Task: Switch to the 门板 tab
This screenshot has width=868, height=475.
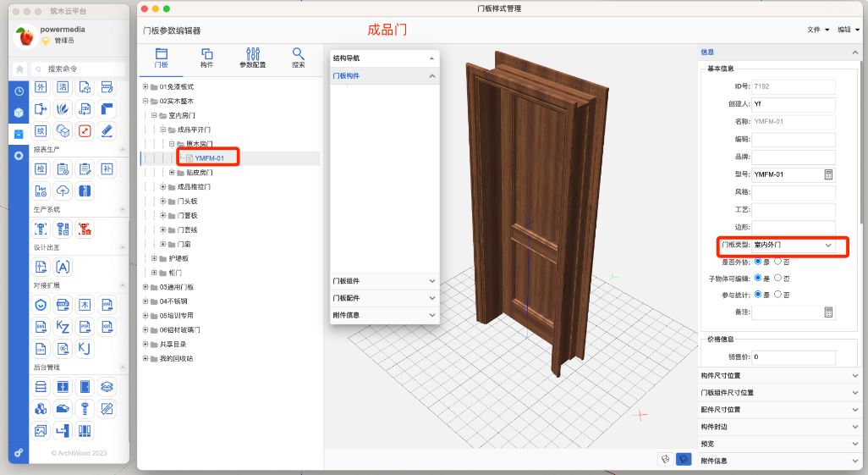Action: click(161, 58)
